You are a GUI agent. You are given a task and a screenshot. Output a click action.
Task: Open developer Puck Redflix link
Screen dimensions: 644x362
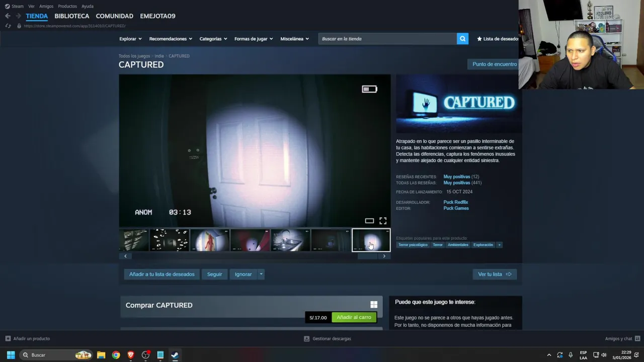[455, 202]
